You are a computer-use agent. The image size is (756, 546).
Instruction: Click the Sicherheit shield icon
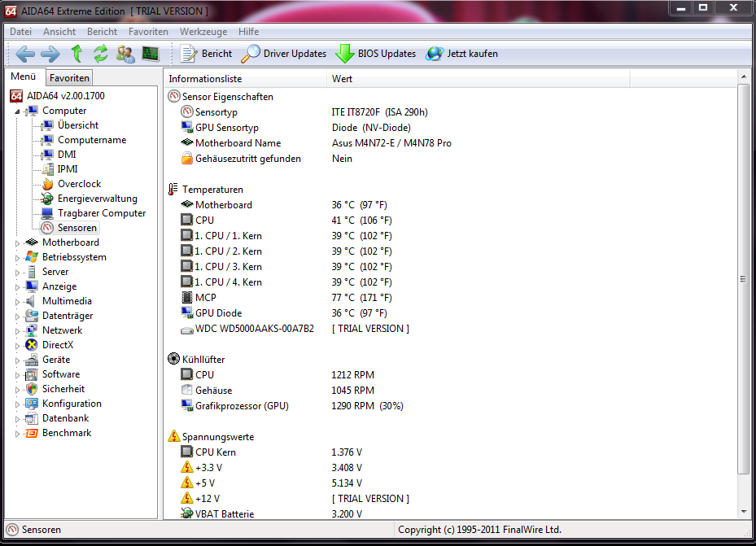[x=32, y=389]
